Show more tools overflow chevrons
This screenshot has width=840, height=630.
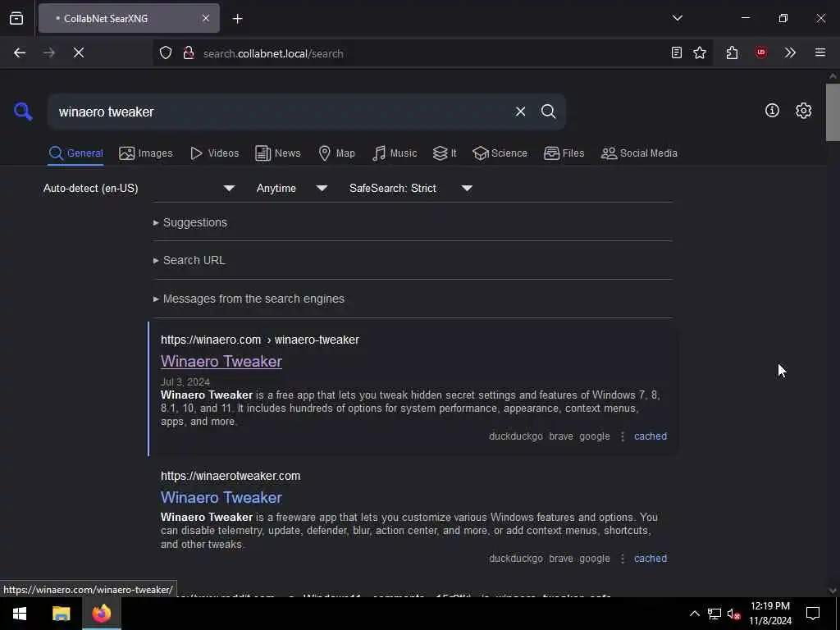coord(790,52)
